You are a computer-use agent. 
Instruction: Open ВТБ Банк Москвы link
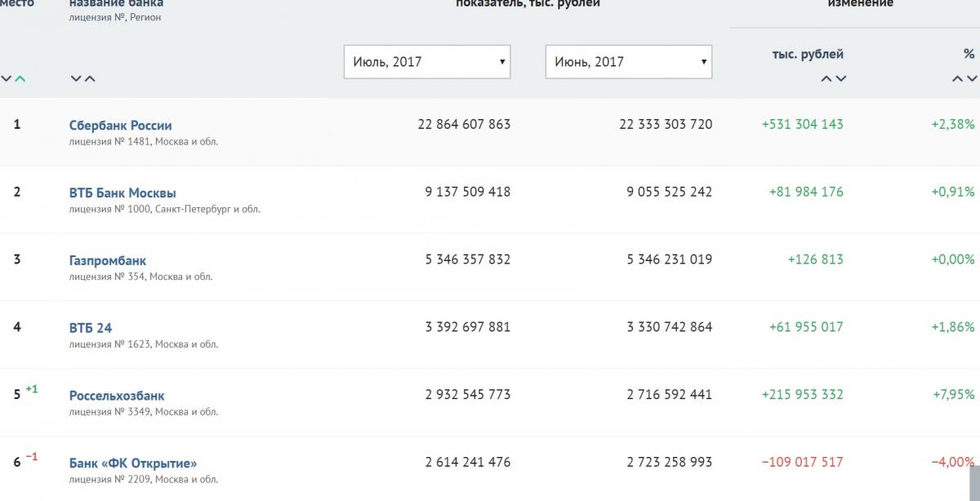click(122, 193)
